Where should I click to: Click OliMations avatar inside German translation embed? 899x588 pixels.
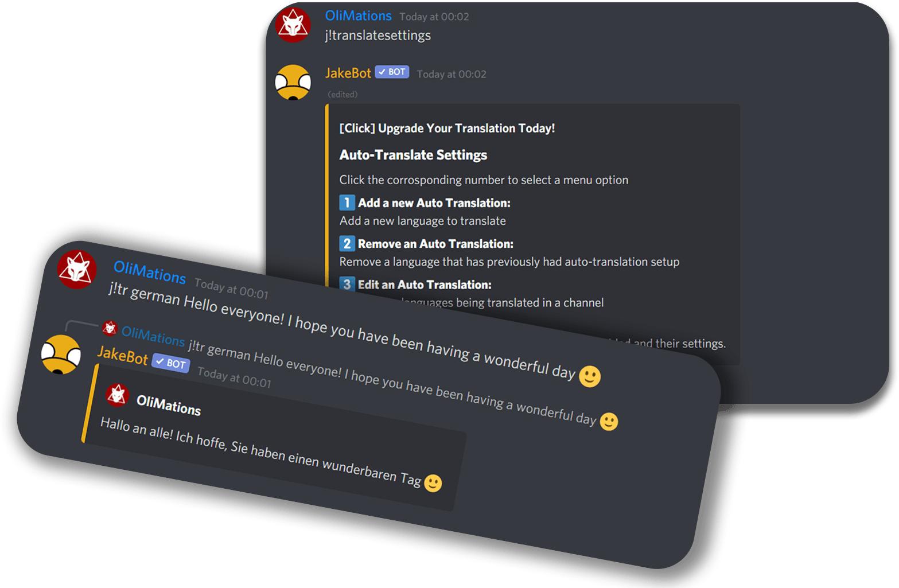pyautogui.click(x=117, y=395)
